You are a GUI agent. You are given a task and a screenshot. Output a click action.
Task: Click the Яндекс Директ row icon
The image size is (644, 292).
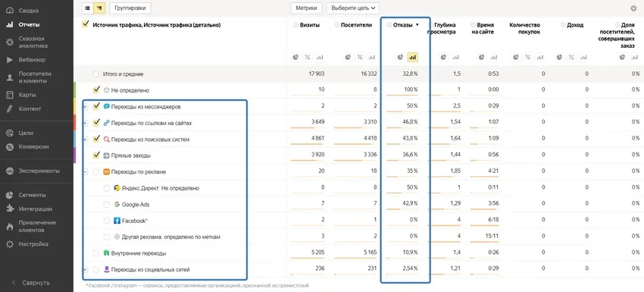[117, 188]
